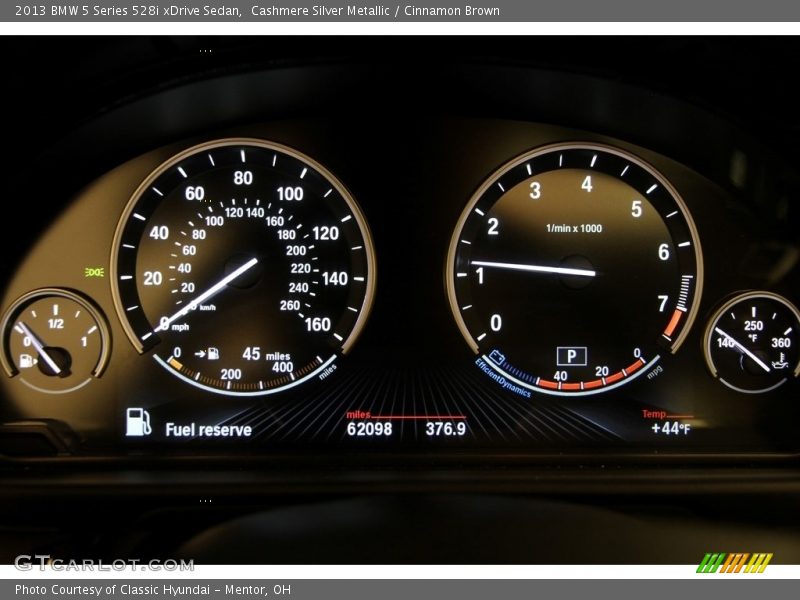Click the 1/min x 1000 tachometer label
Screen dimensions: 800x600
574,228
